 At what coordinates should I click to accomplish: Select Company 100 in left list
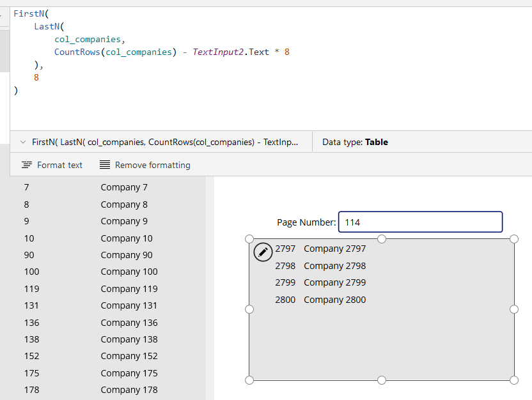129,272
